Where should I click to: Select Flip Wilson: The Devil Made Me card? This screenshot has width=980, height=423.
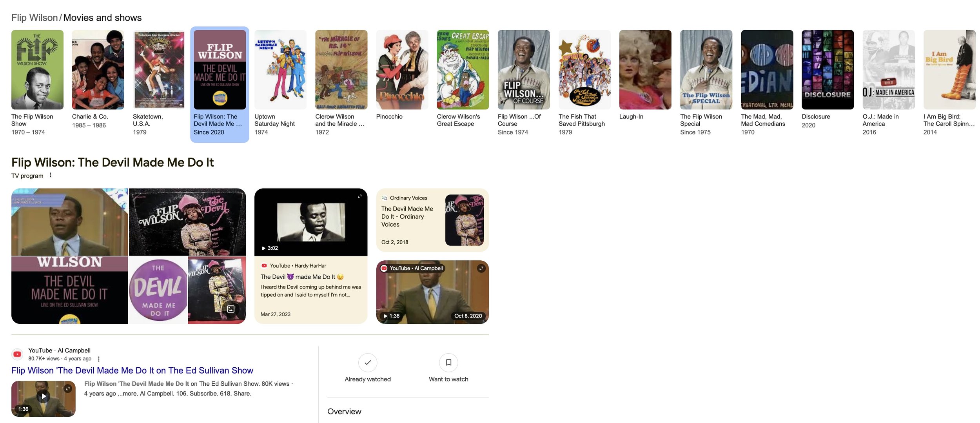pyautogui.click(x=220, y=84)
